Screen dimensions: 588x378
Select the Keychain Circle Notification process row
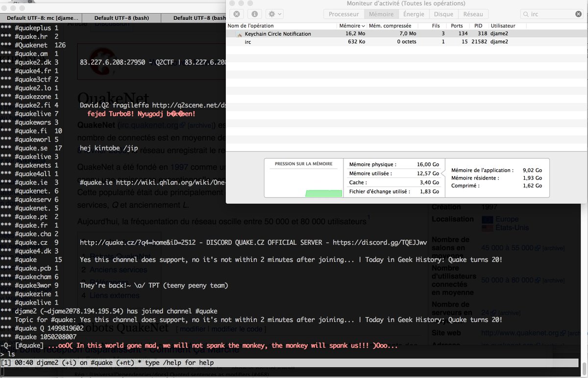coord(407,34)
